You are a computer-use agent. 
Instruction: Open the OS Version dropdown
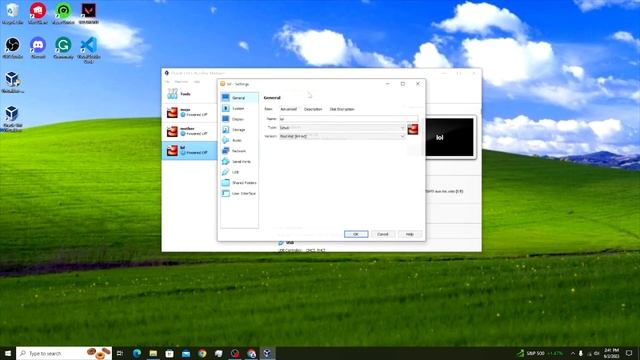click(342, 136)
